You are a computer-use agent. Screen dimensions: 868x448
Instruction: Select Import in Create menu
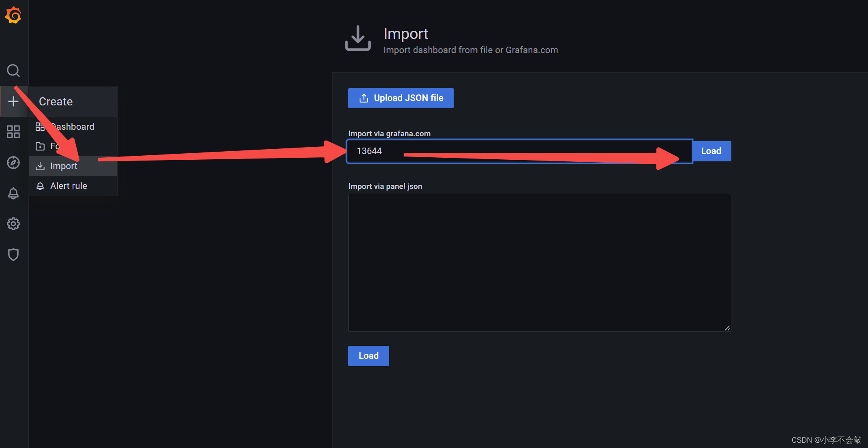click(x=63, y=166)
